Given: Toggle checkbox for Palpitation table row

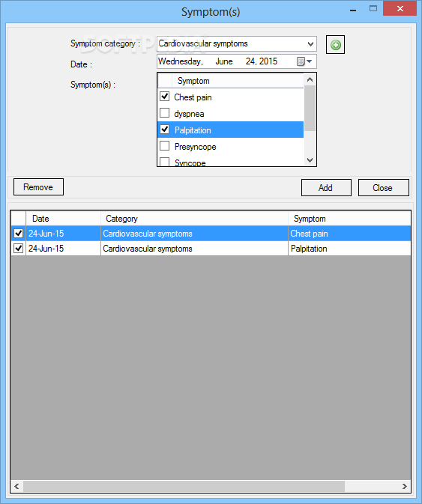Looking at the screenshot, I should click(18, 249).
